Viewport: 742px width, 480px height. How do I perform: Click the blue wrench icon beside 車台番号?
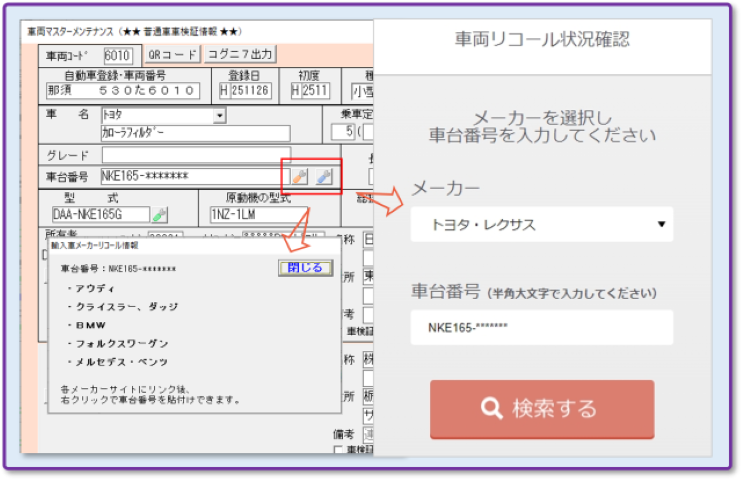coord(323,177)
